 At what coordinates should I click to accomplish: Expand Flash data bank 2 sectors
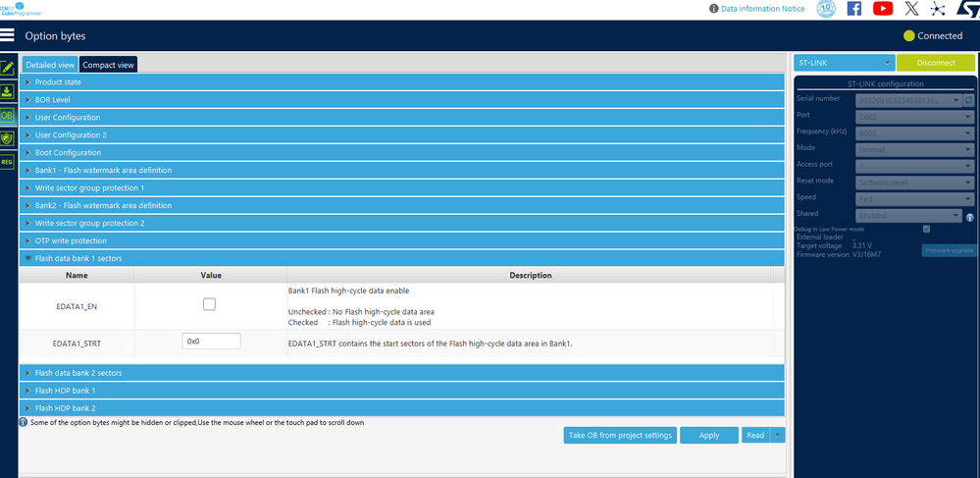coord(401,372)
